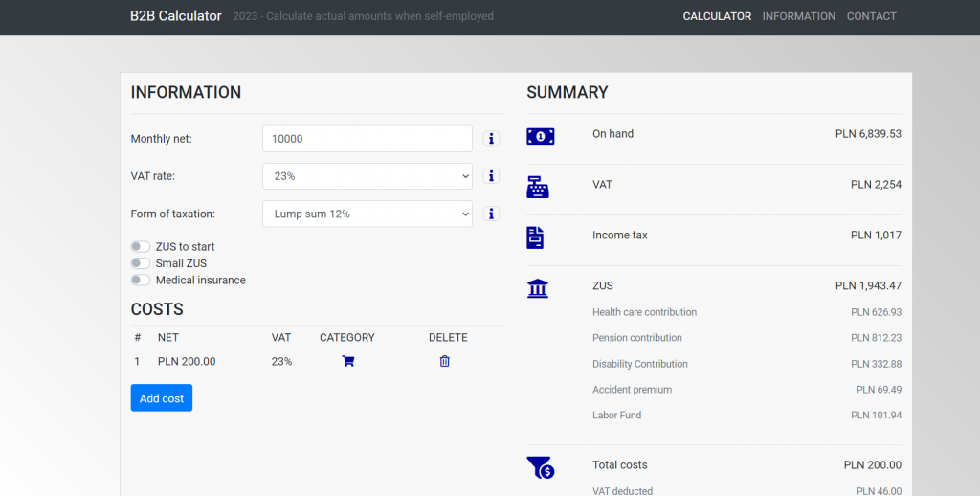Select the CALCULATOR nav item
980x496 pixels.
pos(717,16)
